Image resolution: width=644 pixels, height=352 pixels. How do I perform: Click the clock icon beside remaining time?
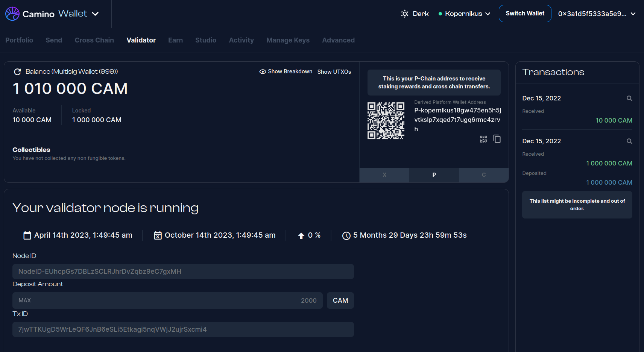coord(346,236)
